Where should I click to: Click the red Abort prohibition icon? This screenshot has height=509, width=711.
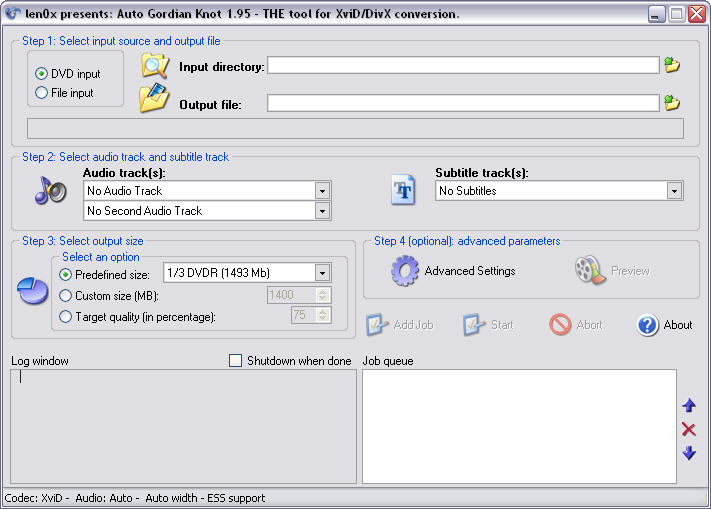coord(560,325)
